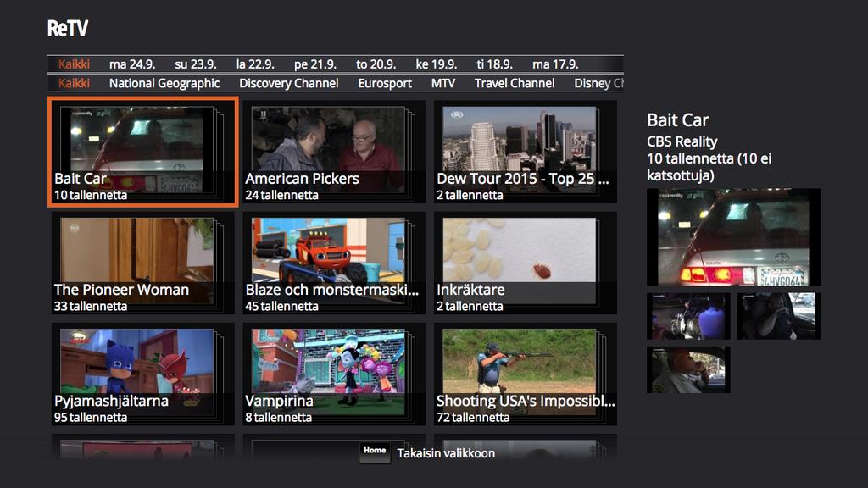Image resolution: width=868 pixels, height=488 pixels.
Task: Click '10 tallennetta (10 ei katsottuja)' text
Action: 709,167
